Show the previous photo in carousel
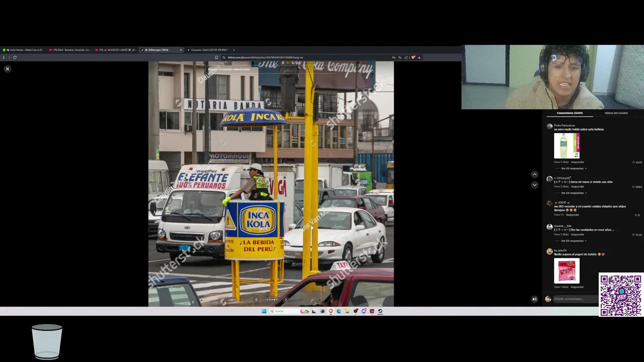The height and width of the screenshot is (362, 644). (256, 300)
